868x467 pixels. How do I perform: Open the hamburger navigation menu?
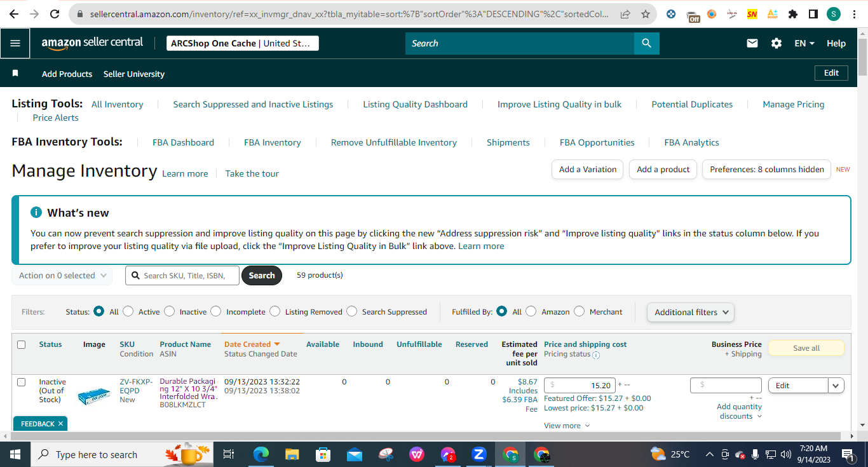(15, 43)
